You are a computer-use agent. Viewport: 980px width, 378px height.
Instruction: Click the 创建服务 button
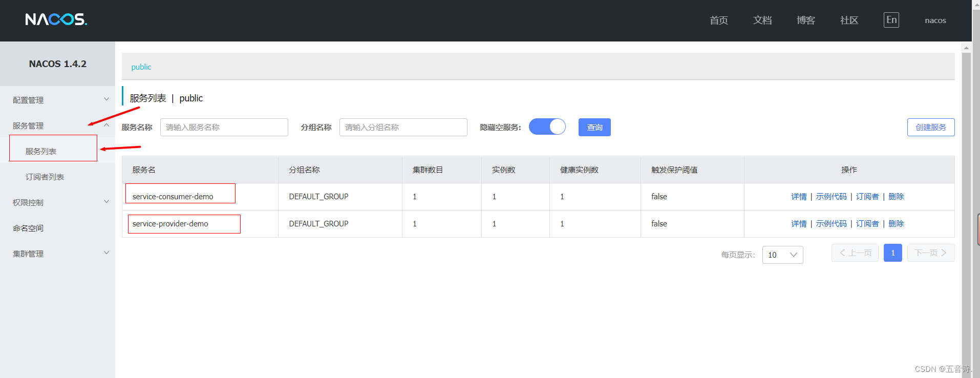point(931,127)
